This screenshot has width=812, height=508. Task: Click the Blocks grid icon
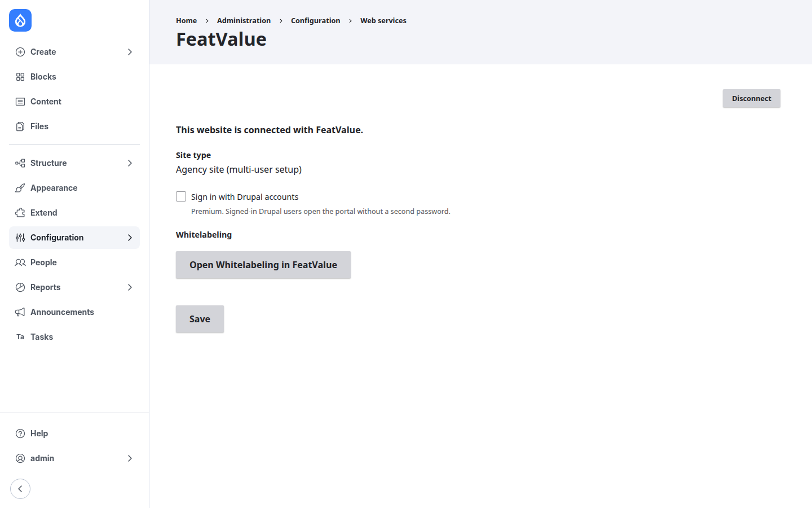pyautogui.click(x=20, y=77)
